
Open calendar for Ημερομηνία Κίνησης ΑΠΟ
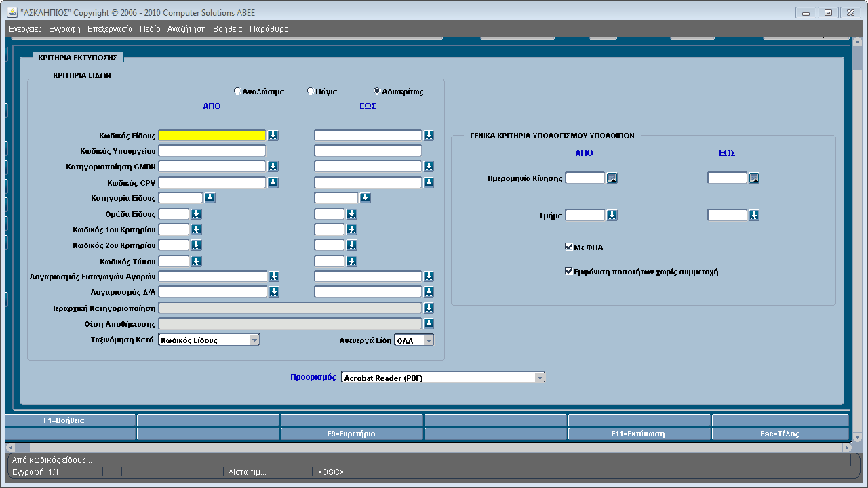click(x=612, y=178)
